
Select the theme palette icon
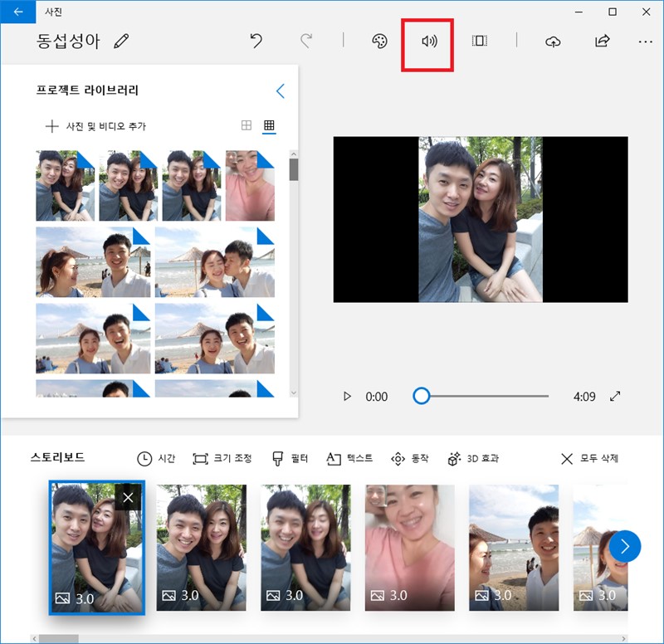coord(379,41)
